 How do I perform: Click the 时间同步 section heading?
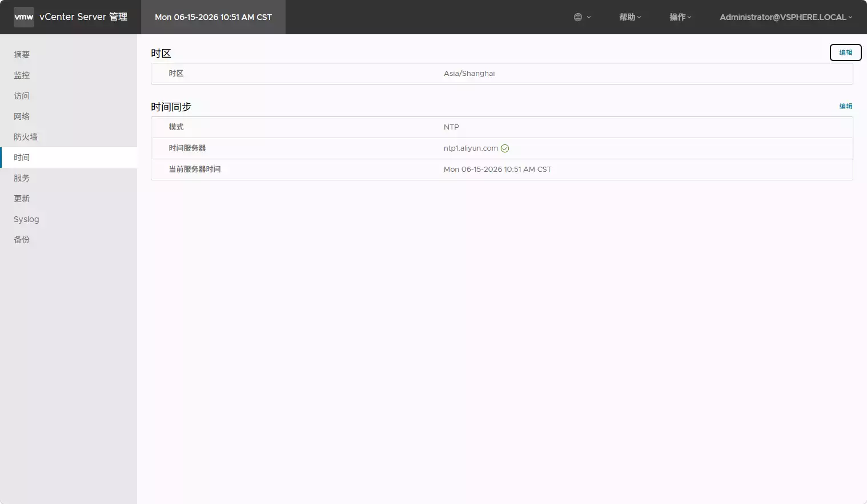click(x=171, y=107)
